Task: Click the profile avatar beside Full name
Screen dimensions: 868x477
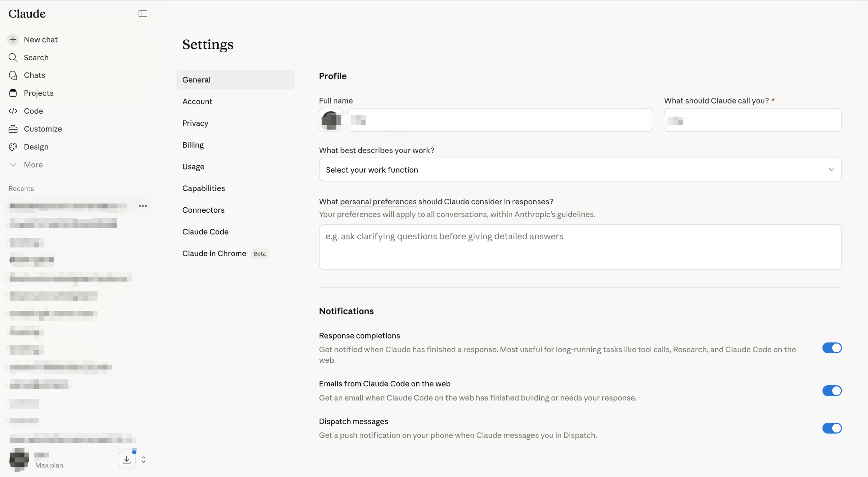Action: [331, 120]
